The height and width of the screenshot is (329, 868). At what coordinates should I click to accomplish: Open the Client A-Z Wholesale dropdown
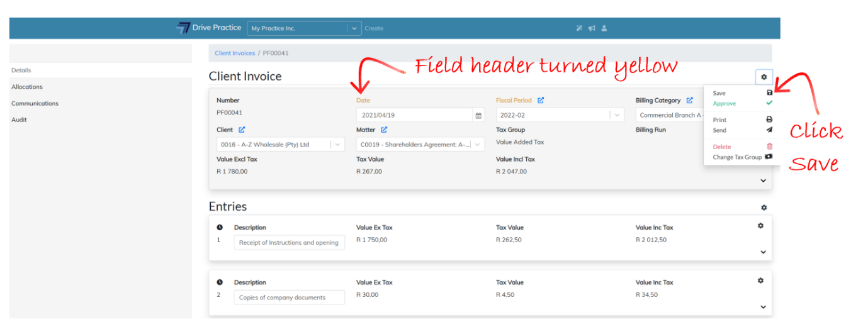pos(338,145)
